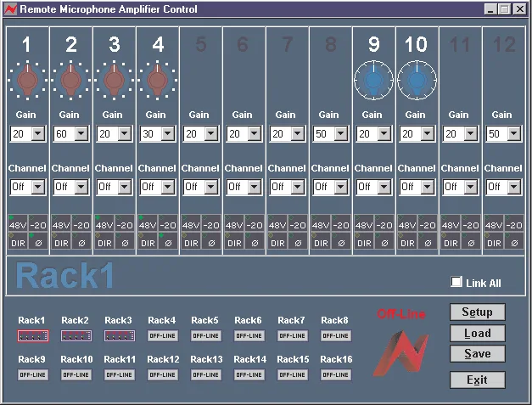Viewport: 532px width, 405px height.
Task: Click the Rack10 label
Action: point(76,359)
